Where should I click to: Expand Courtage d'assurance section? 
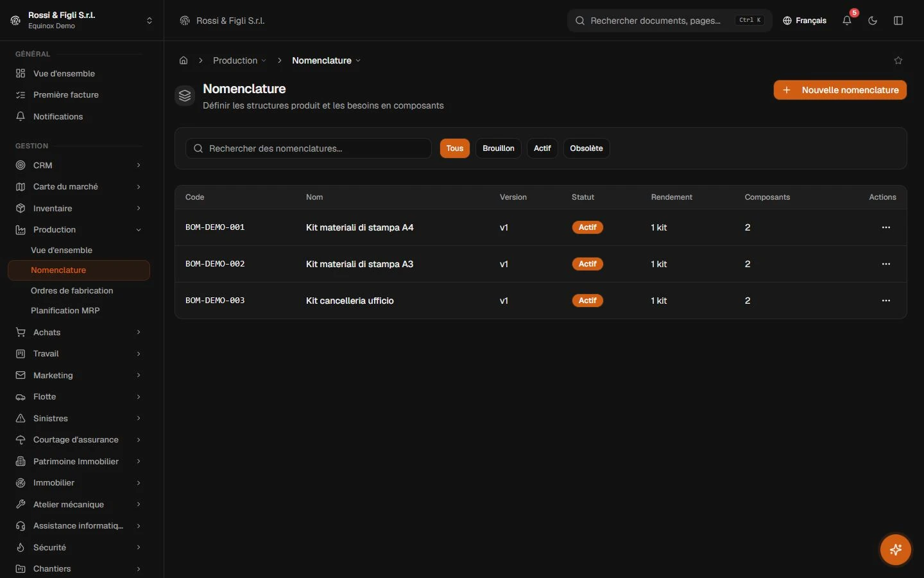tap(78, 439)
